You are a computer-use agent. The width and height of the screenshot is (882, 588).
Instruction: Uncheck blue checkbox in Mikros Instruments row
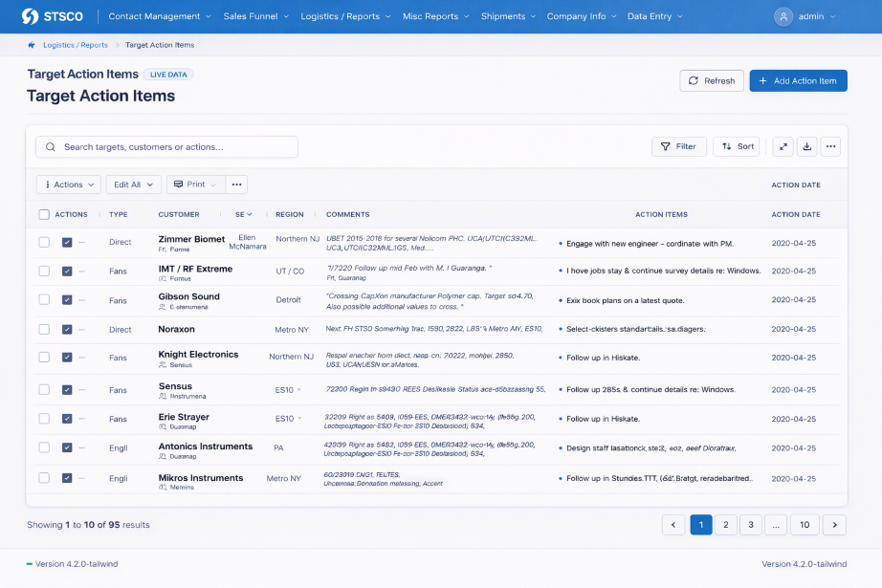tap(67, 478)
